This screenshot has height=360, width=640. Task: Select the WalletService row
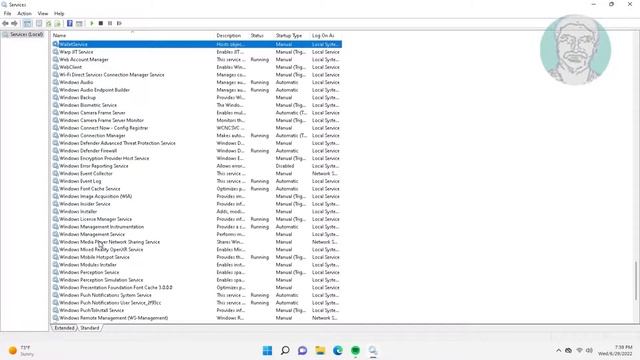pos(197,44)
